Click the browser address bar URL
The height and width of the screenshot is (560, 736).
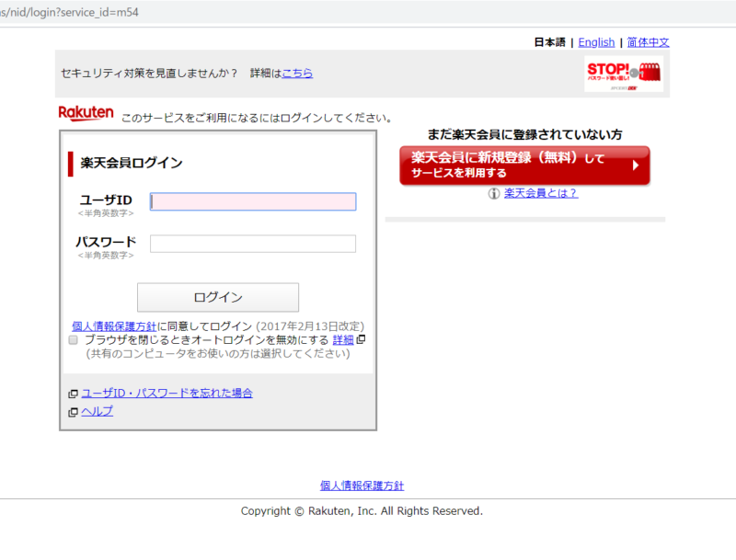tap(70, 12)
